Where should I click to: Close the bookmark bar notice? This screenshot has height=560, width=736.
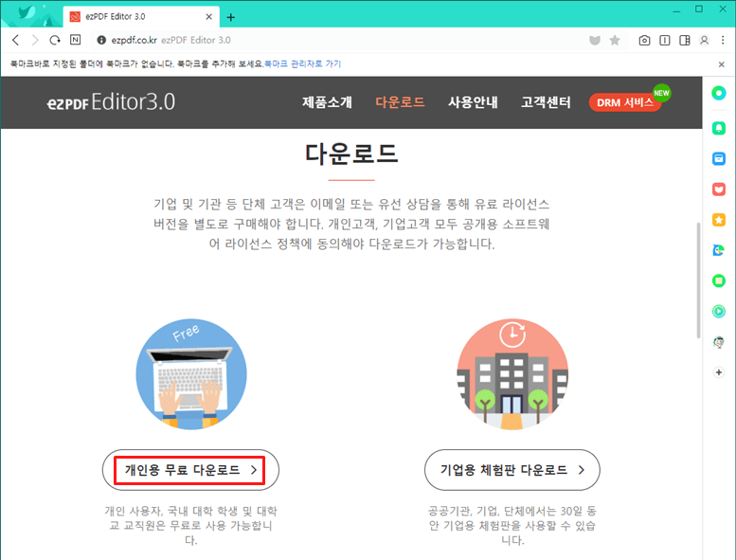tap(722, 64)
